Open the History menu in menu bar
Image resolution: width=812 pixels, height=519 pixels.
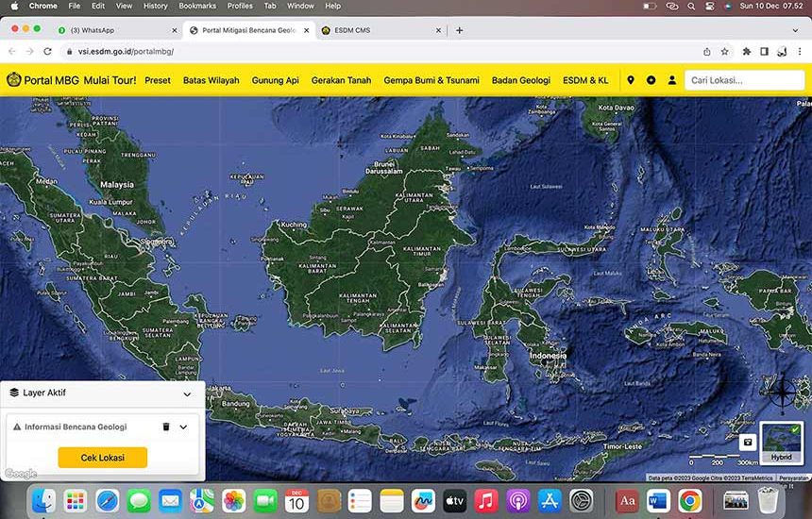(x=156, y=7)
